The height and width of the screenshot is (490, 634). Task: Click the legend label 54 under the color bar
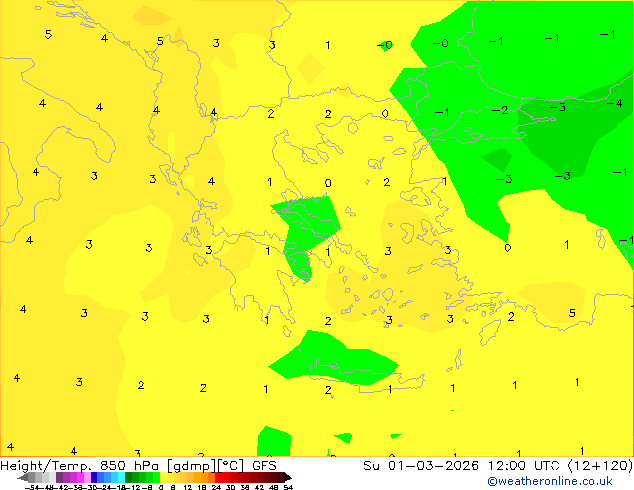(x=288, y=487)
